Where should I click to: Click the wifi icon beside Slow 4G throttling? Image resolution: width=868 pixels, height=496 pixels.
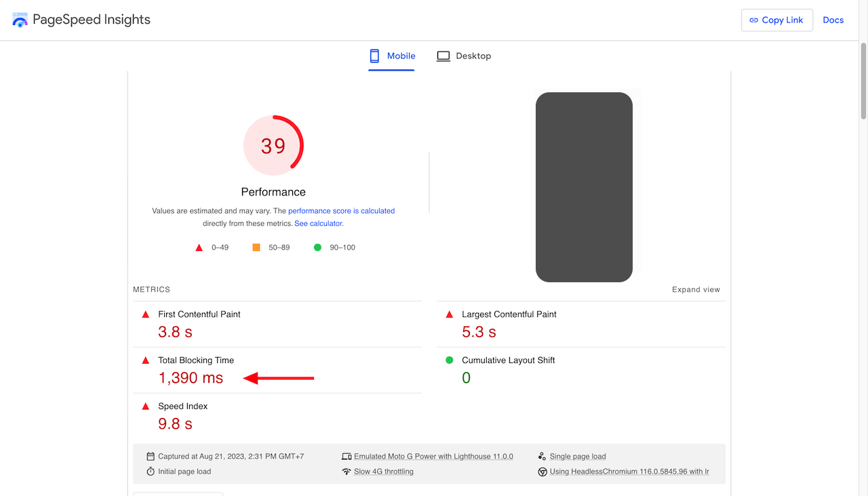point(347,472)
